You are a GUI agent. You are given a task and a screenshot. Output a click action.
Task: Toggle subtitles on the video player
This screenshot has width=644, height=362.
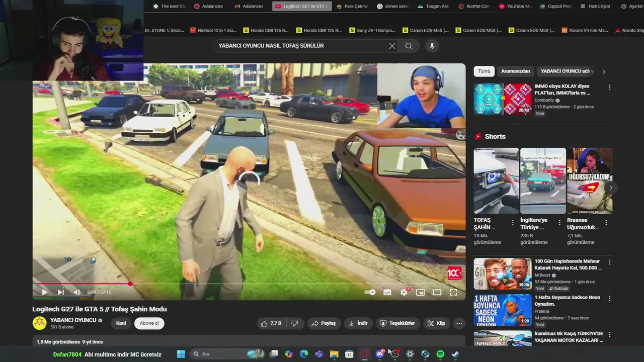387,292
